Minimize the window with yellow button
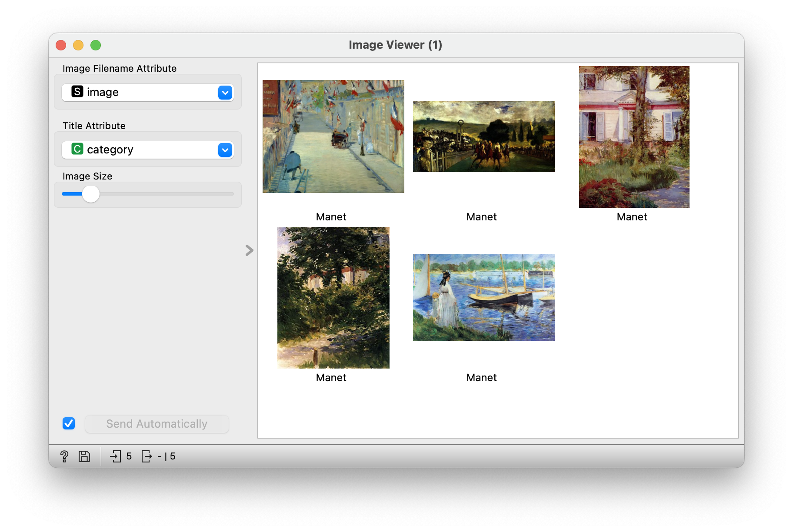 78,45
